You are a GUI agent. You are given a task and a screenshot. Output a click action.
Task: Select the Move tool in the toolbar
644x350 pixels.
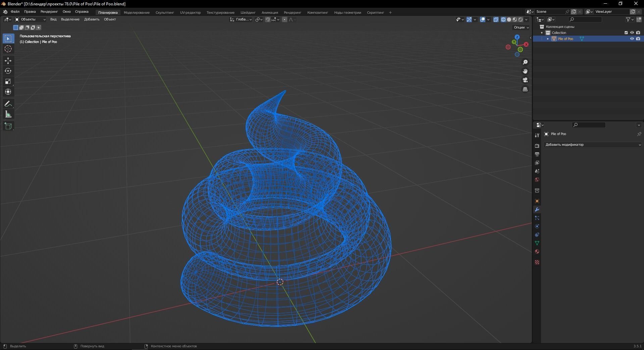click(8, 61)
